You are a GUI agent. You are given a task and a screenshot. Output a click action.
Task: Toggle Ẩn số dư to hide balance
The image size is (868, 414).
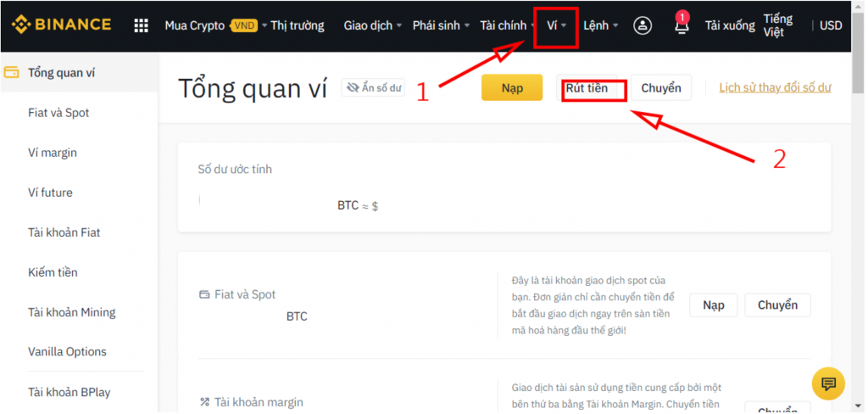(373, 87)
